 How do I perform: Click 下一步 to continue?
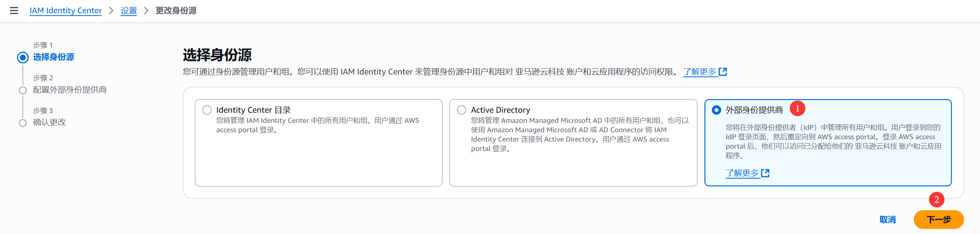click(938, 220)
